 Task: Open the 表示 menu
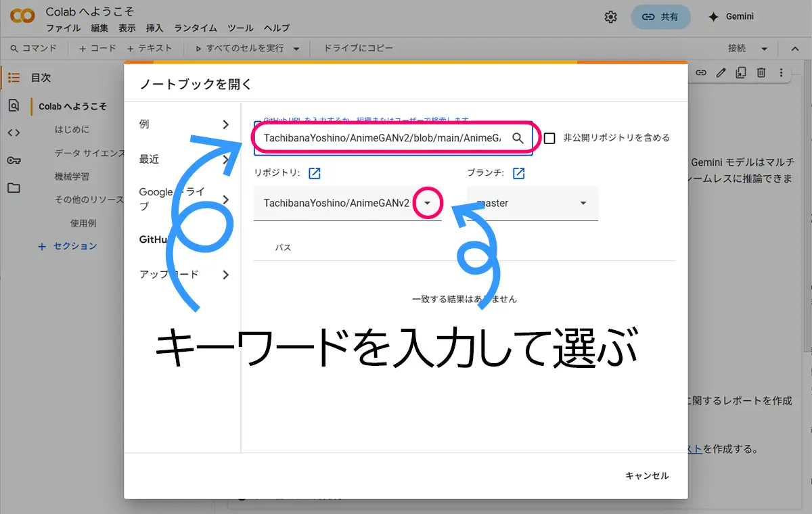coord(127,28)
